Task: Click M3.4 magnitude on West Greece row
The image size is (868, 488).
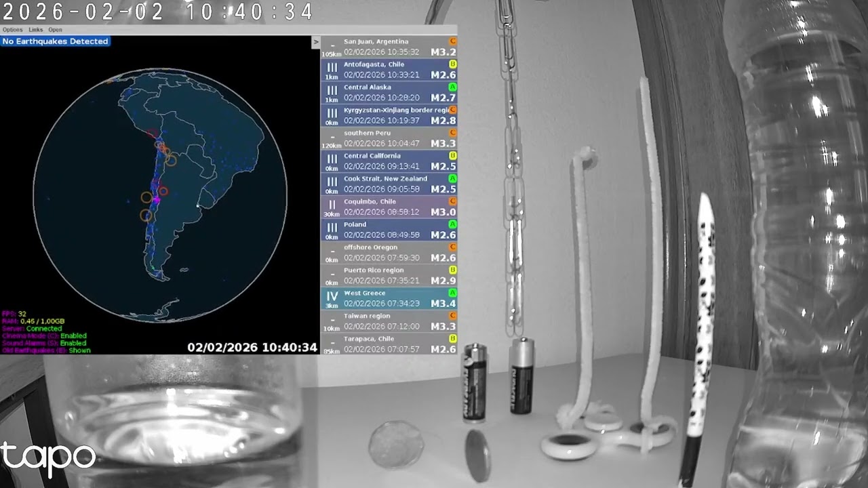Action: tap(443, 304)
